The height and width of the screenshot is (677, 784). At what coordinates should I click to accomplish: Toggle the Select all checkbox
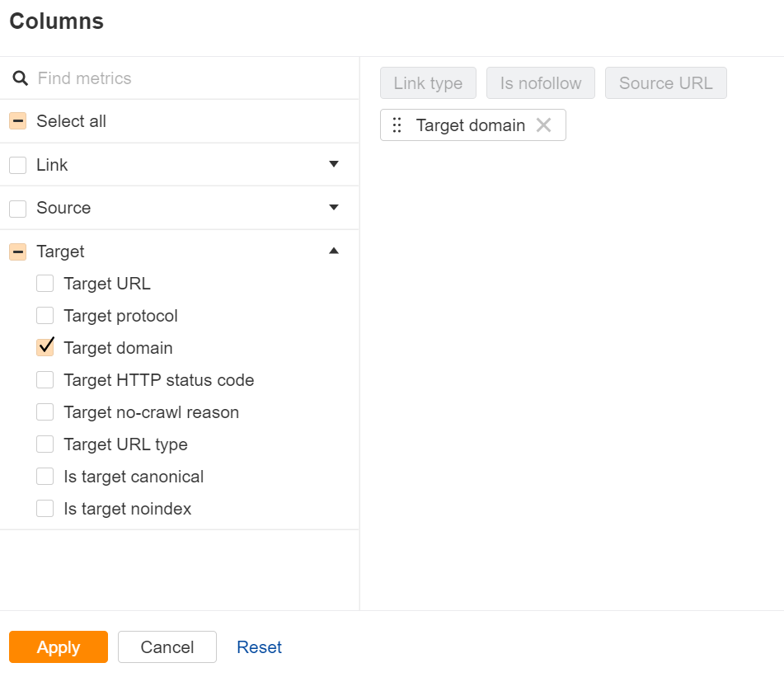[18, 121]
